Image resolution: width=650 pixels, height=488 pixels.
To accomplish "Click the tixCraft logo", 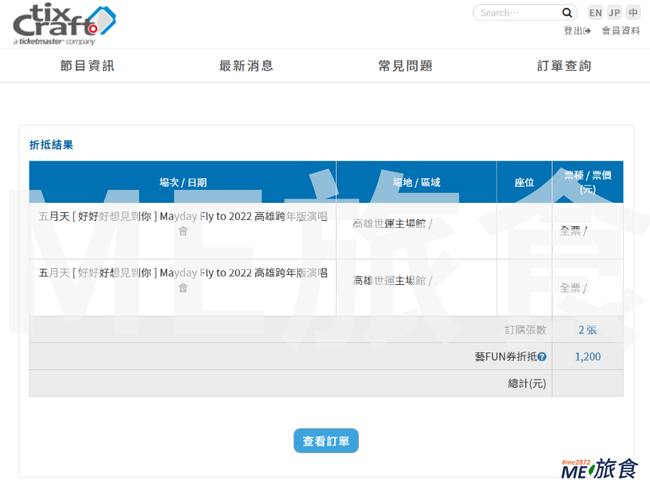I will pyautogui.click(x=64, y=24).
